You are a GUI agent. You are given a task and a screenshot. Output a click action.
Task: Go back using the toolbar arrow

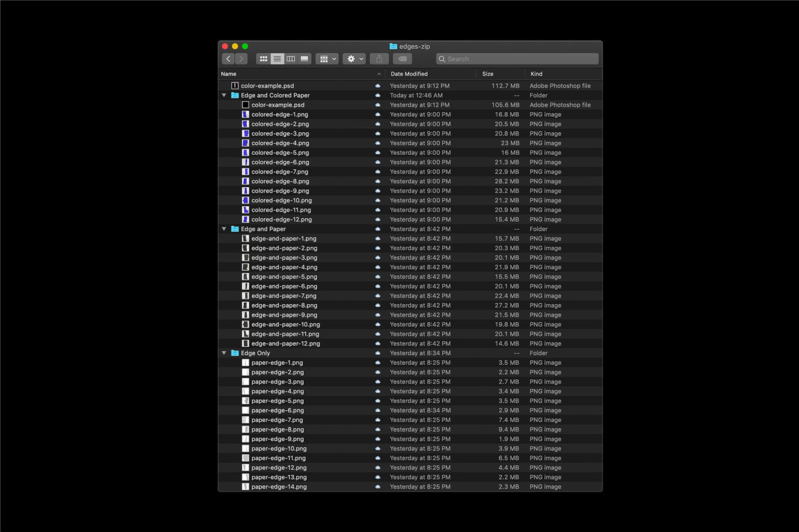click(x=228, y=59)
